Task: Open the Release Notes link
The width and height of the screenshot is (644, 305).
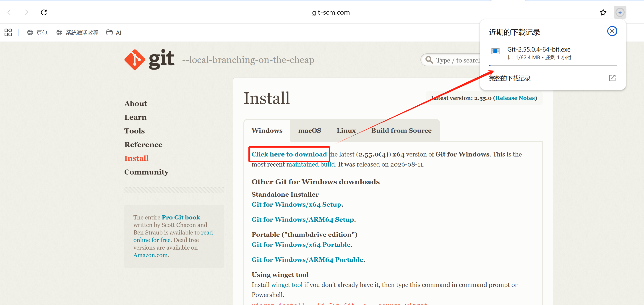Action: tap(515, 98)
